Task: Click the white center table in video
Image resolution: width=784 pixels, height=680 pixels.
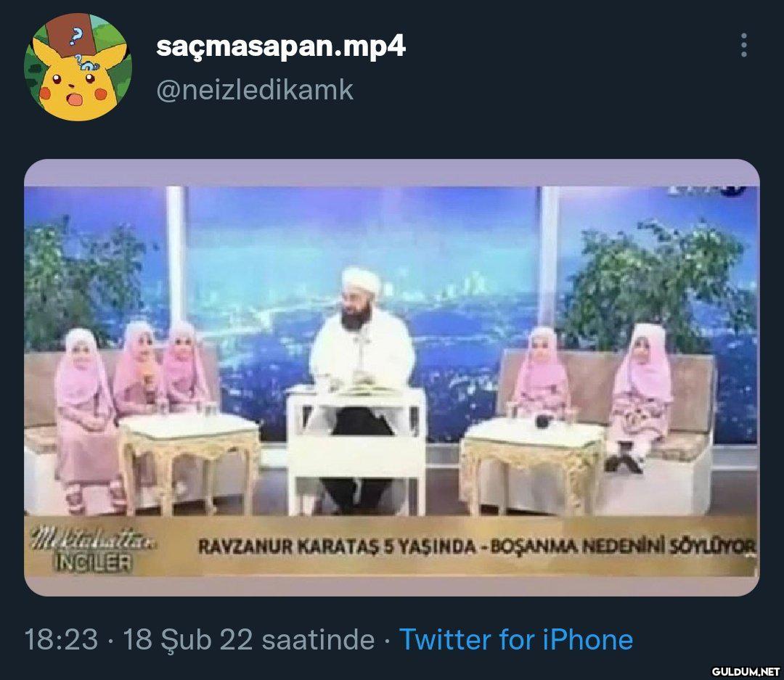Action: click(x=357, y=449)
